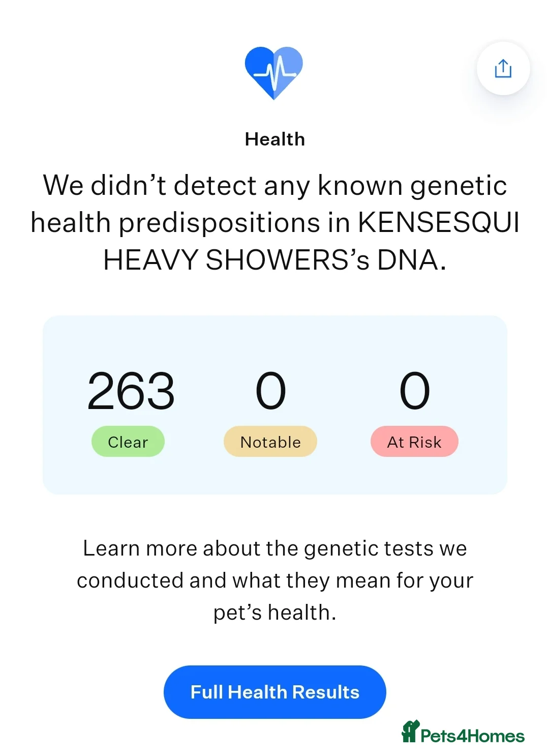This screenshot has width=549, height=756.
Task: Select the green Clear badge
Action: click(128, 442)
